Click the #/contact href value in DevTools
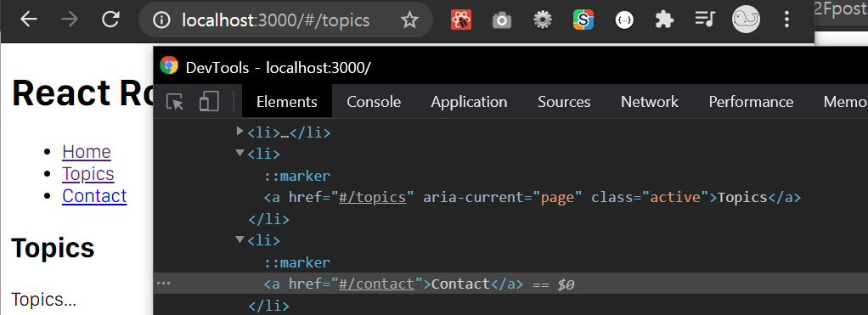868x315 pixels. coord(376,284)
